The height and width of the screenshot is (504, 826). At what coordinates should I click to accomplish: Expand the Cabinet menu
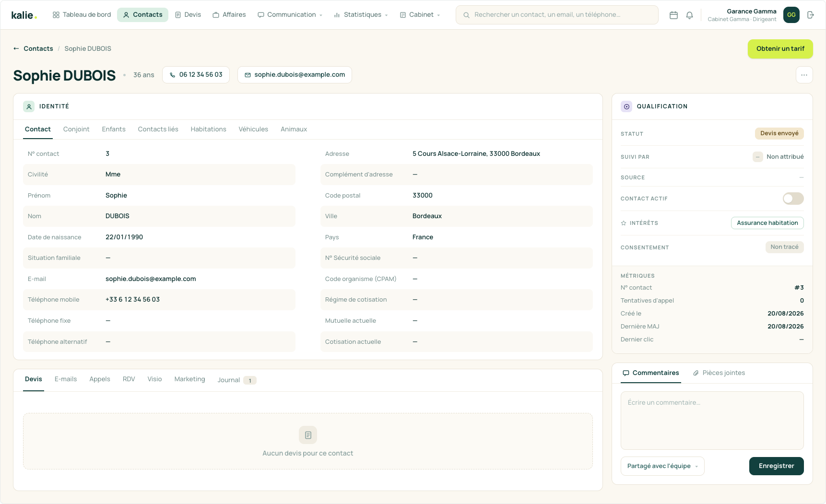pos(420,15)
